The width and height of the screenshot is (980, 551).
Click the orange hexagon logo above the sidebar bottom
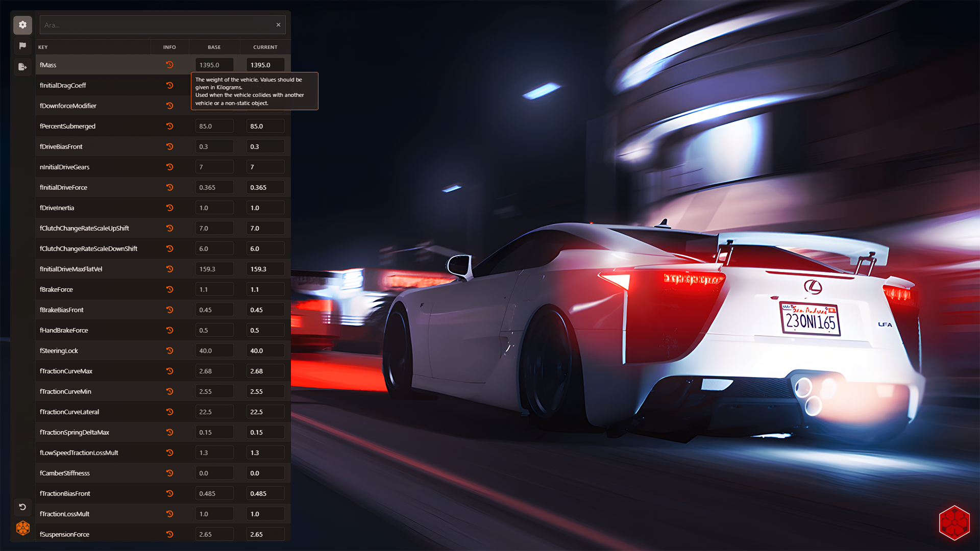click(22, 528)
